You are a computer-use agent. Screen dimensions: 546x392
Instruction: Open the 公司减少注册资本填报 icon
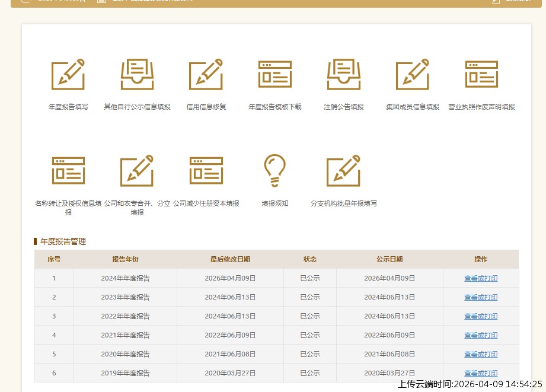pos(206,171)
